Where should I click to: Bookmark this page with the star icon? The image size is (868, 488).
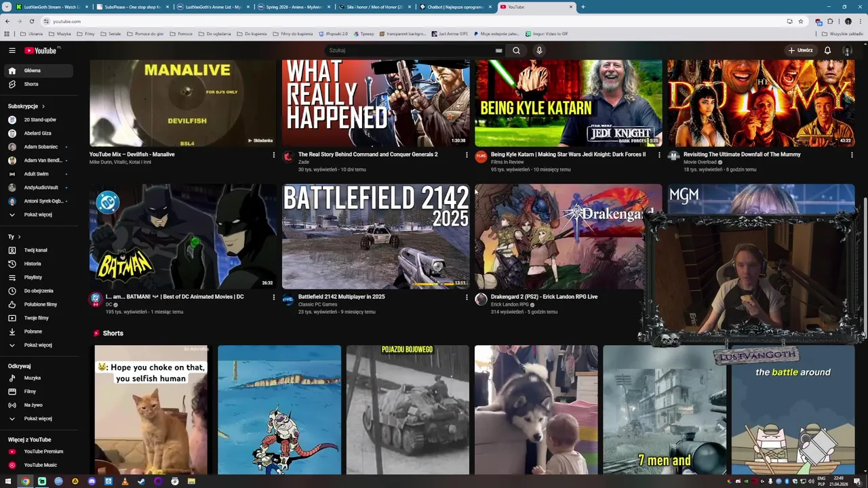pos(801,21)
